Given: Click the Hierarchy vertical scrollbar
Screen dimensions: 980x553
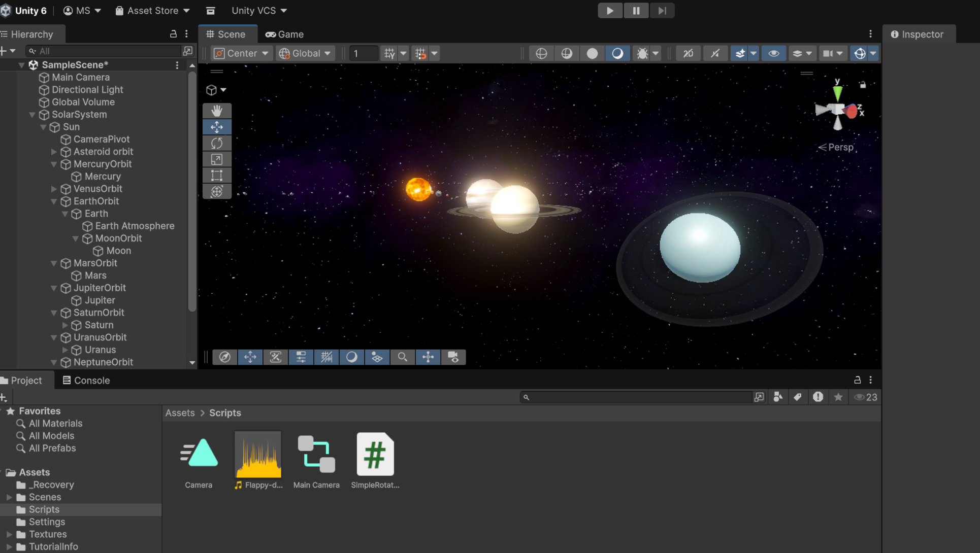Looking at the screenshot, I should point(192,193).
